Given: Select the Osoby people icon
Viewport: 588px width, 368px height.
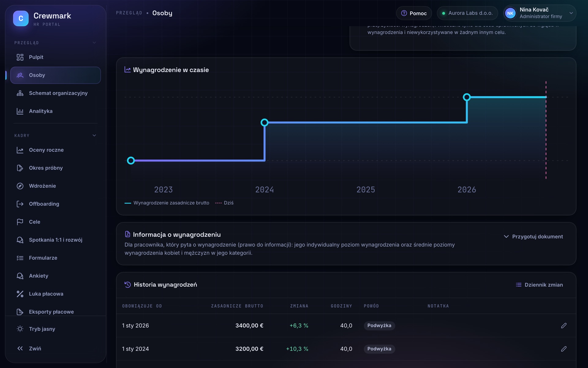Looking at the screenshot, I should (20, 75).
